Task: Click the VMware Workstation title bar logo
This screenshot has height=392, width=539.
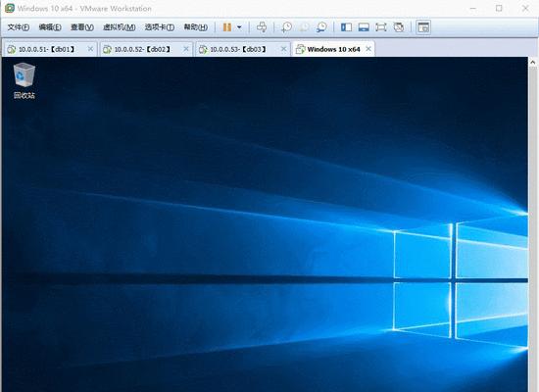Action: [x=9, y=8]
